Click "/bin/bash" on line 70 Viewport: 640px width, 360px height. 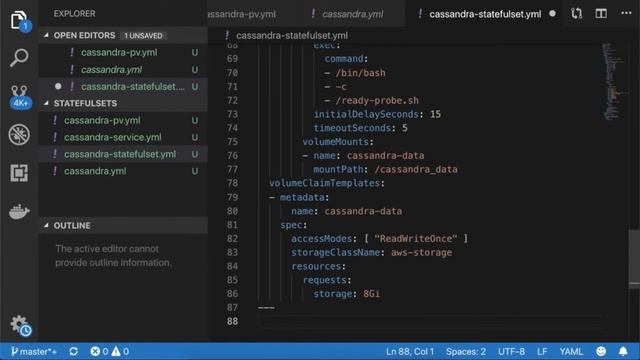[x=360, y=73]
